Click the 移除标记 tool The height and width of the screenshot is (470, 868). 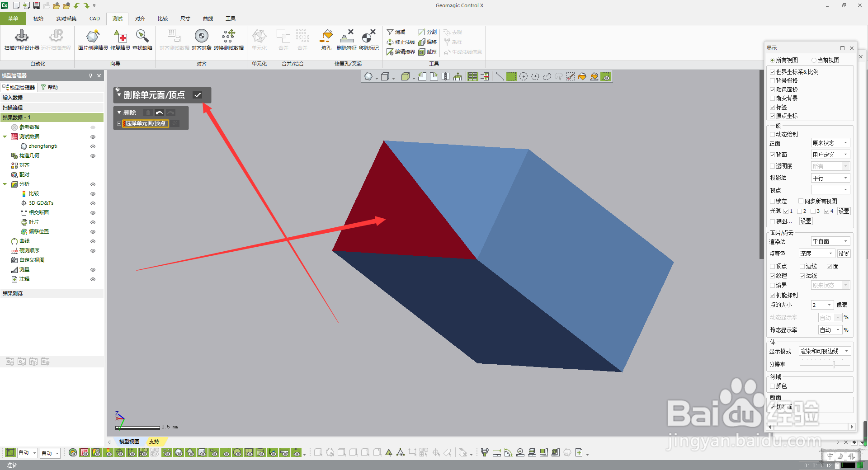[368, 40]
